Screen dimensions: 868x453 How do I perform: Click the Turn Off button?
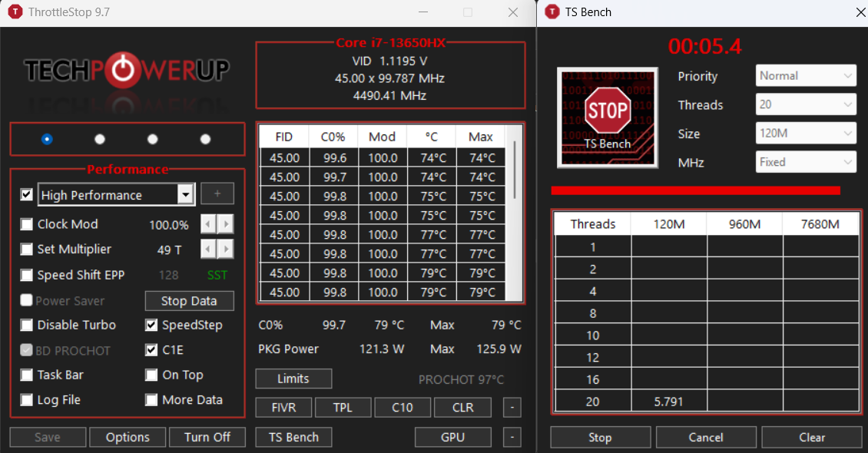[x=207, y=437]
